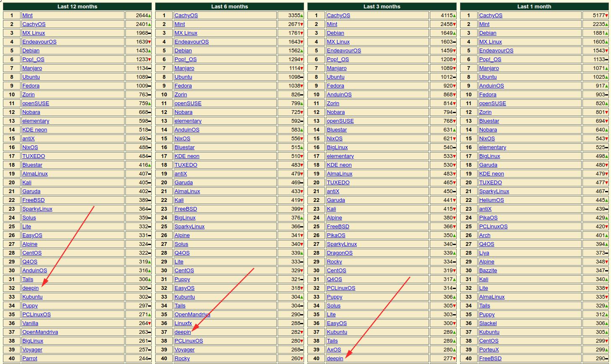Open the deepin link in Last 3 months
Screen dimensions: 611x364
pos(335,359)
